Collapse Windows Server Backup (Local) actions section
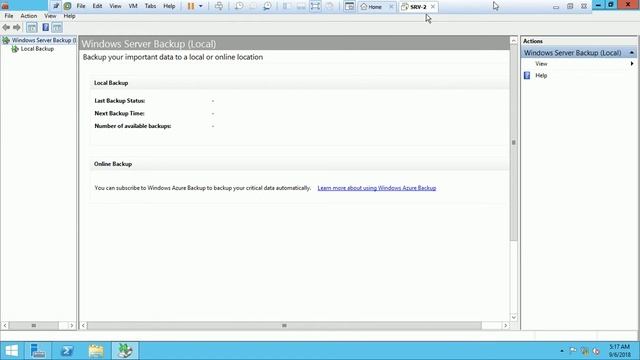The width and height of the screenshot is (640, 360). [631, 53]
